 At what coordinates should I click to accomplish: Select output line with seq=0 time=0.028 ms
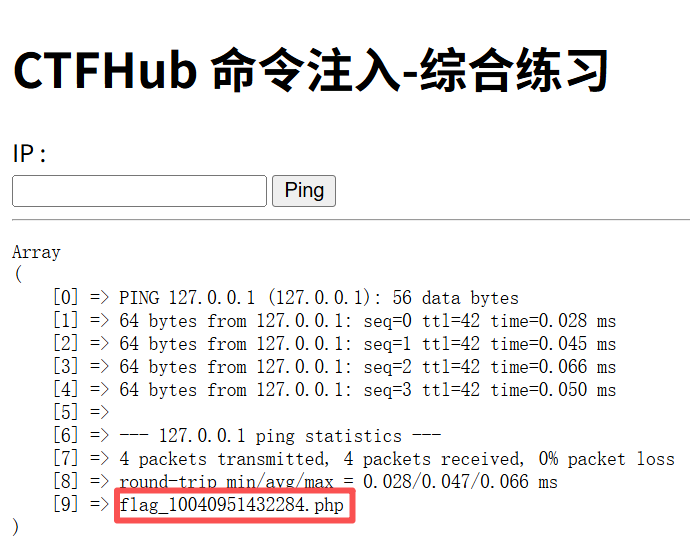coord(367,321)
